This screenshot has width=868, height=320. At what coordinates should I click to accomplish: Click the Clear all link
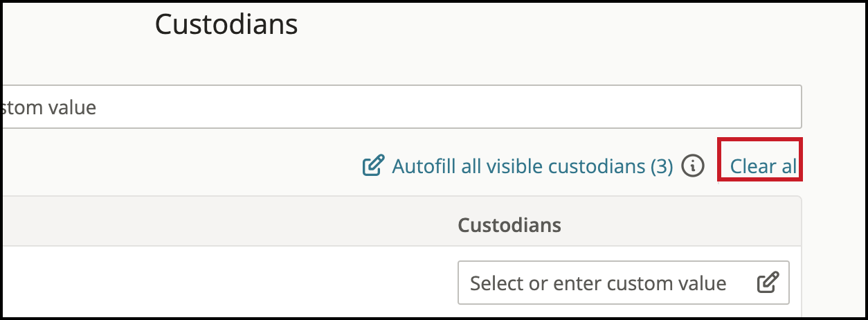tap(762, 166)
